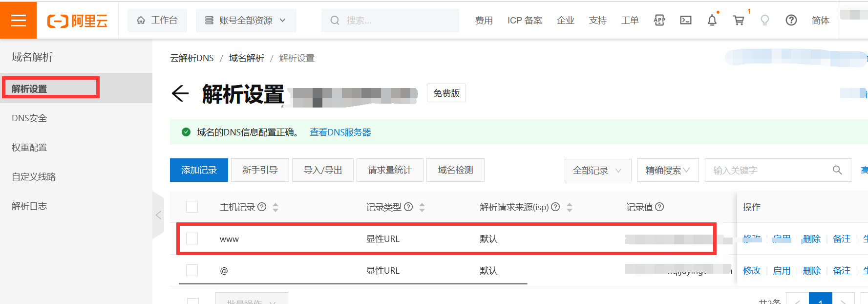Launch the Cloud Shell terminal icon

tap(686, 20)
